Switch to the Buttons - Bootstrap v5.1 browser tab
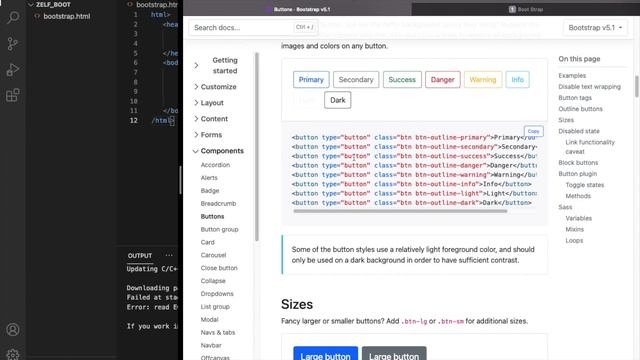 pos(298,9)
